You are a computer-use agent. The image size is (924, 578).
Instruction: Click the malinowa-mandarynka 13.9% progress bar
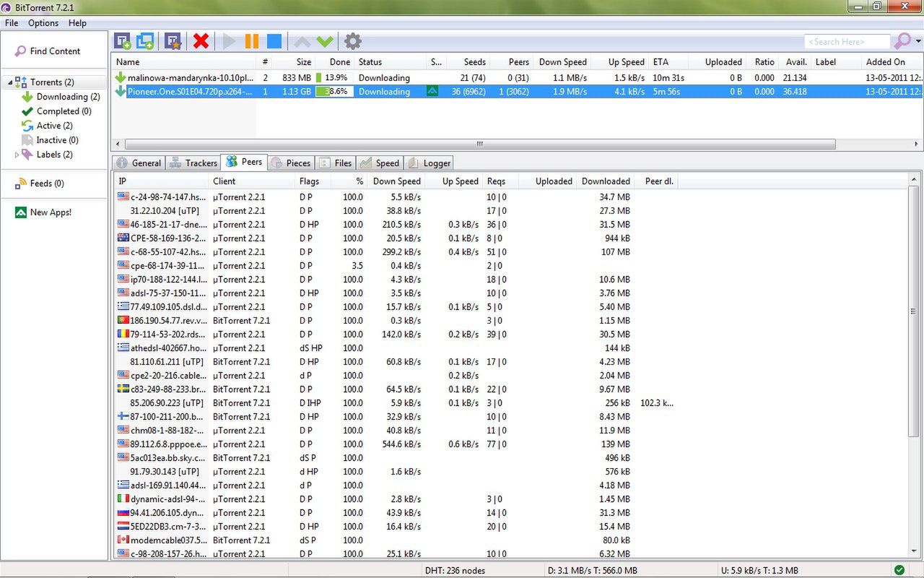pyautogui.click(x=334, y=77)
